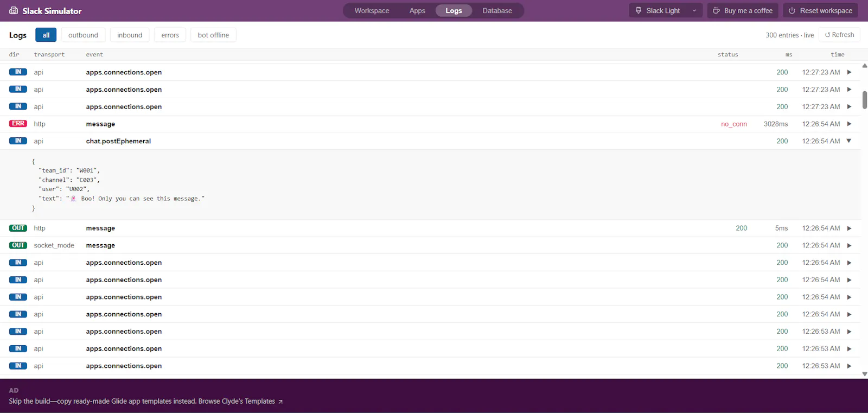Screen dimensions: 868x413
Task: Click the IN badge on chat.postEphemeral row
Action: (18, 141)
